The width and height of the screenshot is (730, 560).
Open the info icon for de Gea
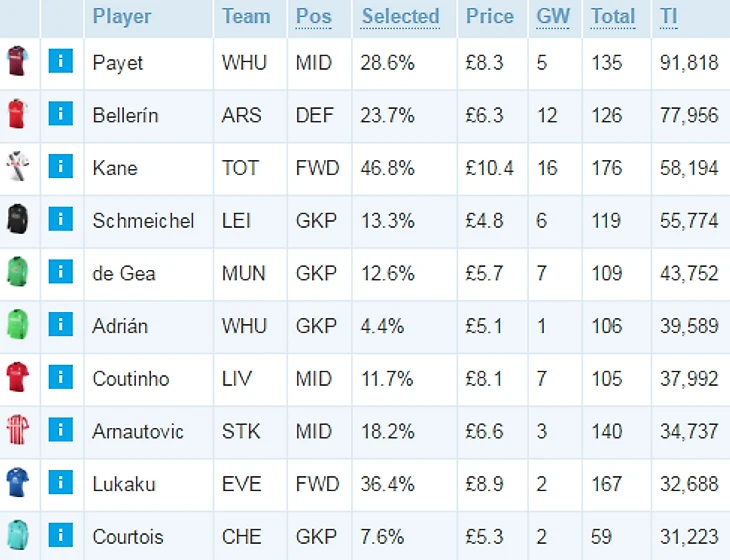61,271
